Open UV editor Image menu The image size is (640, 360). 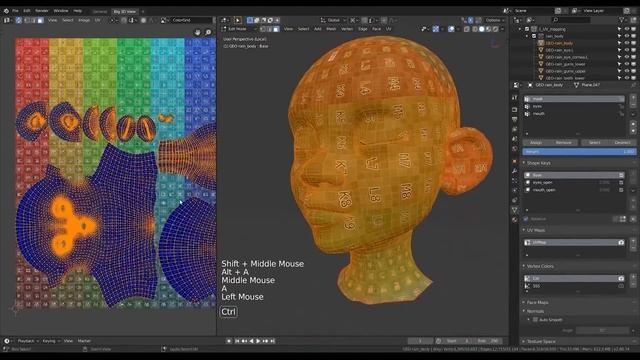[84, 20]
